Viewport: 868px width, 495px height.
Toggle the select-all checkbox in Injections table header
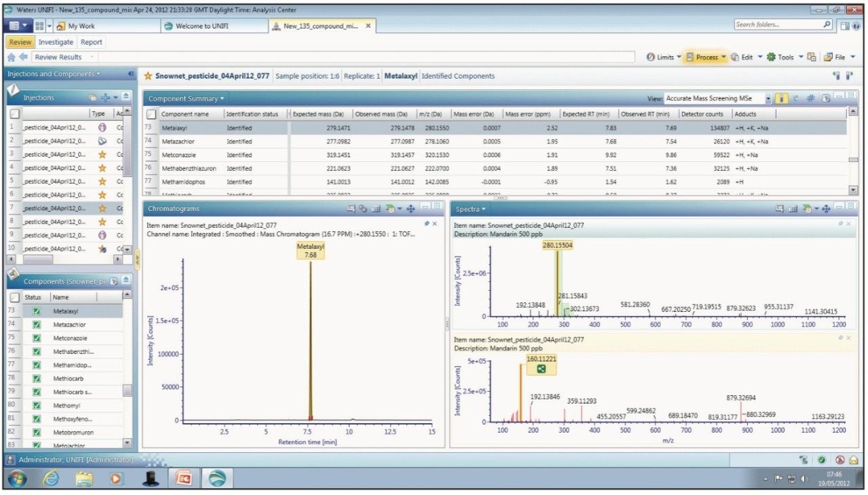14,113
